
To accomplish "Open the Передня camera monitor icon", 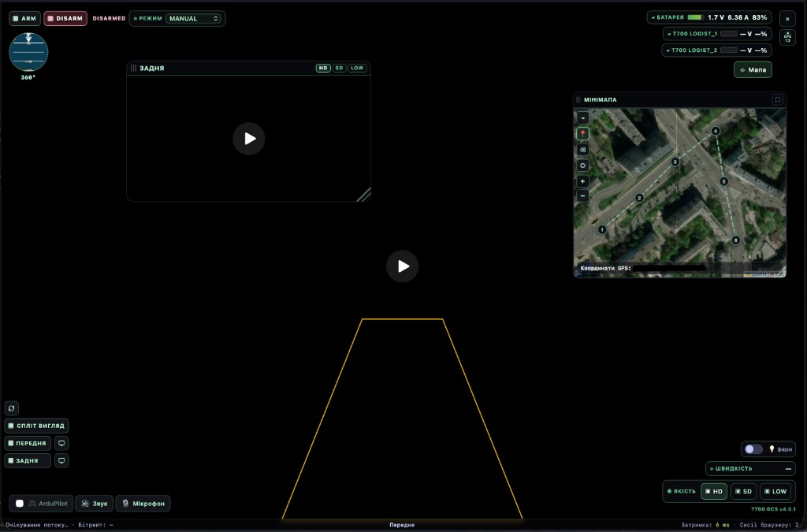I will pos(61,443).
